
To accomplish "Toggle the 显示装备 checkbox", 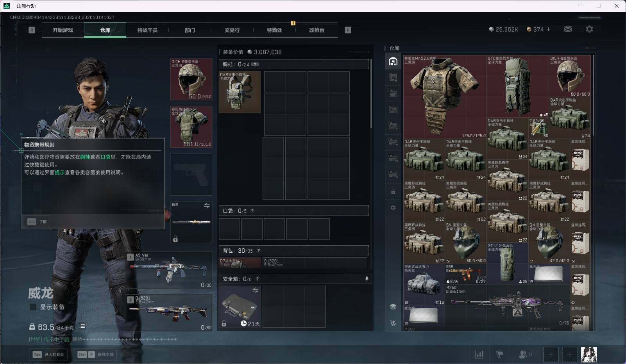I will coord(33,307).
